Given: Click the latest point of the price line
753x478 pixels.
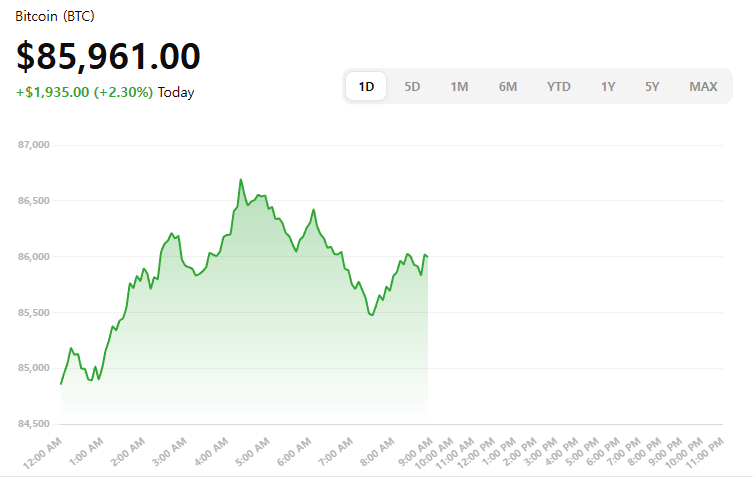Looking at the screenshot, I should coord(427,256).
